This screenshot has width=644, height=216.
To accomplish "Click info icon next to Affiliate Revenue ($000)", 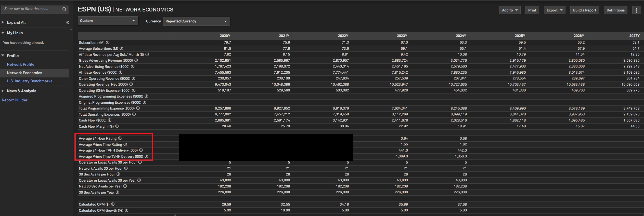I will point(121,72).
